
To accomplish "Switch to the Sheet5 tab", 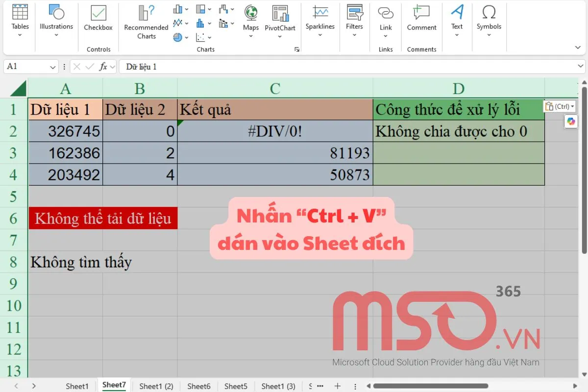I will point(236,386).
